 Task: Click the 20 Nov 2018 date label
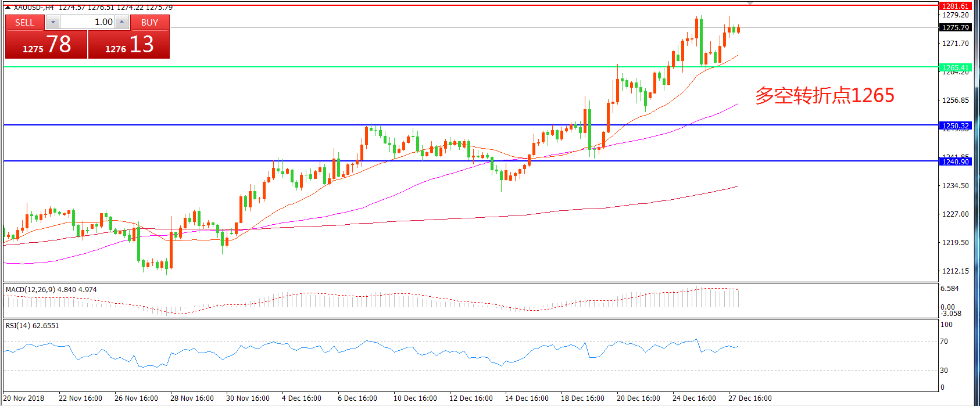(24, 398)
